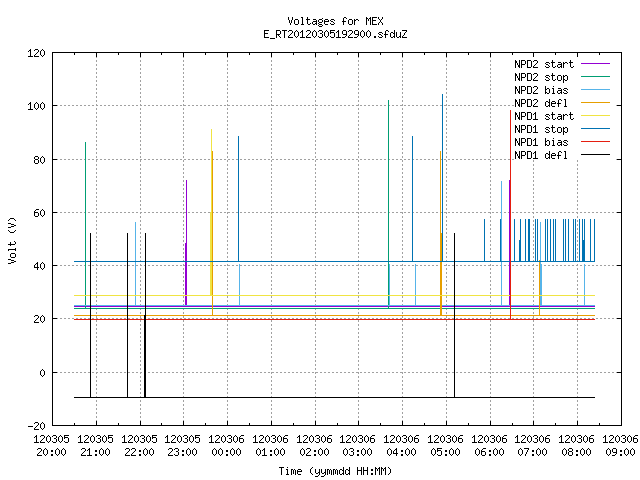
Task: Click the black NPD1 defl legend line sample
Action: [595, 155]
